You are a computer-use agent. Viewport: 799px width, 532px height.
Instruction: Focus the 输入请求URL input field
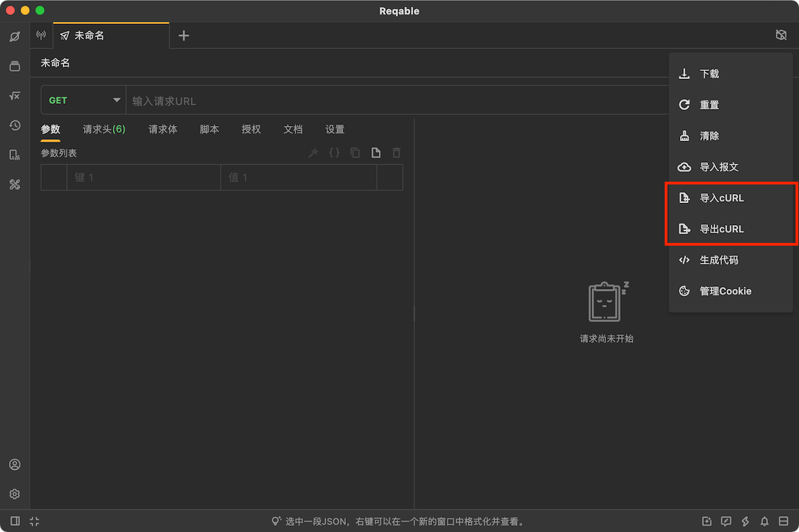(397, 100)
